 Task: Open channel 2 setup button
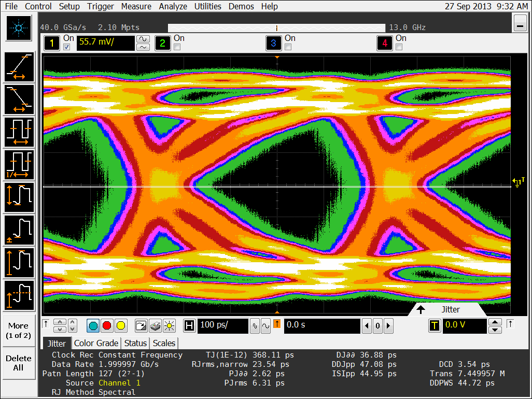pos(162,43)
